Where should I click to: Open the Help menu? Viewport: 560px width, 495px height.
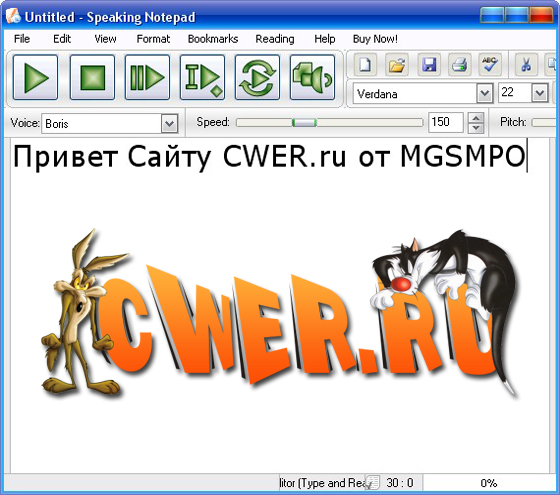tap(325, 39)
